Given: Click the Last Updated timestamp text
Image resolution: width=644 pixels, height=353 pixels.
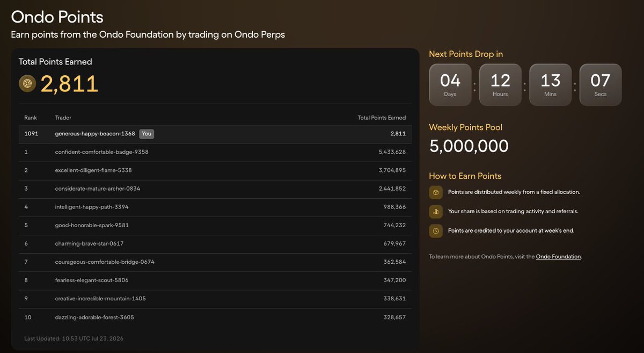Looking at the screenshot, I should click(x=74, y=338).
